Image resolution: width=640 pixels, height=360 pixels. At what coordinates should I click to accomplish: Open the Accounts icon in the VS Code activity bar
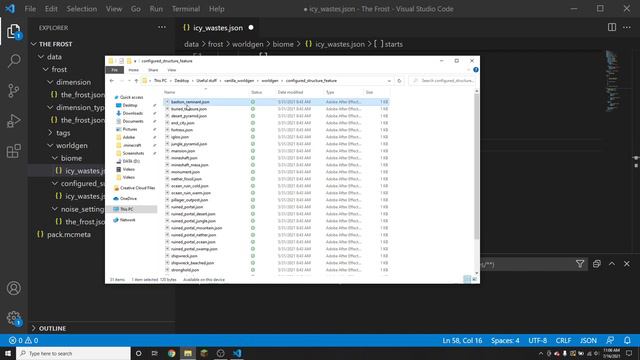point(13,288)
